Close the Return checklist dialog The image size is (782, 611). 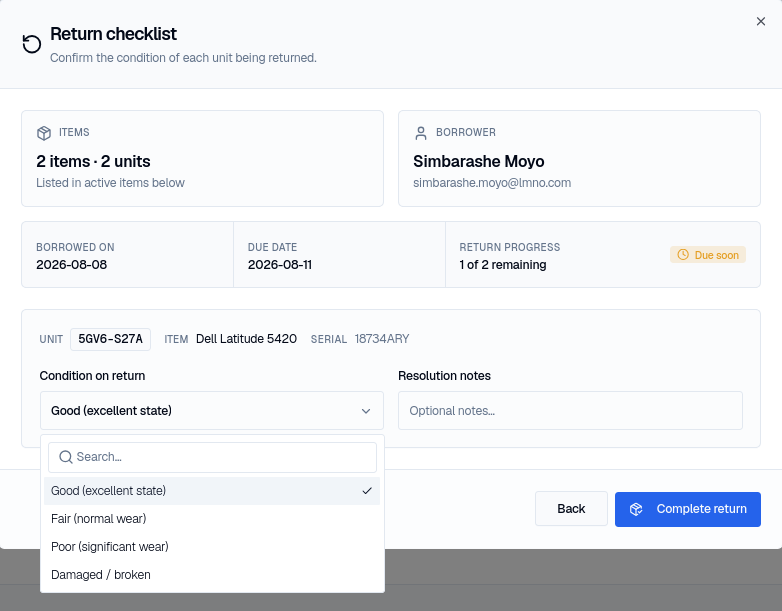pos(761,21)
